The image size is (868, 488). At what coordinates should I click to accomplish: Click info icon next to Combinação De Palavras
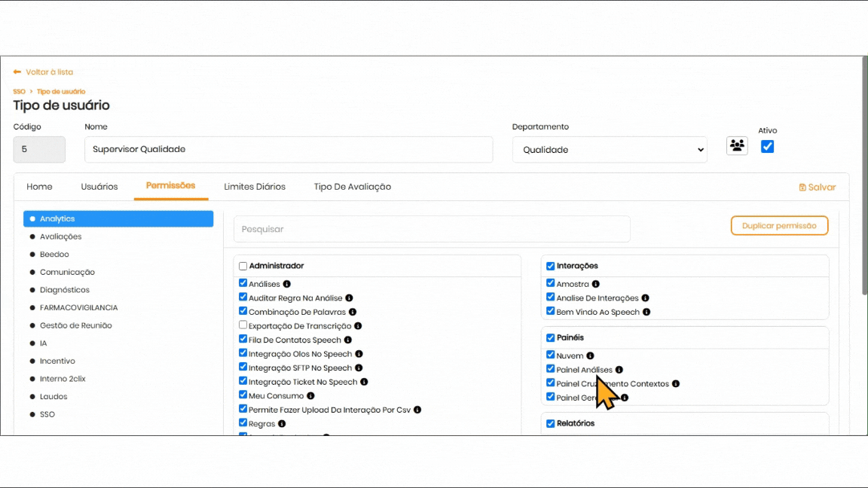[353, 312]
